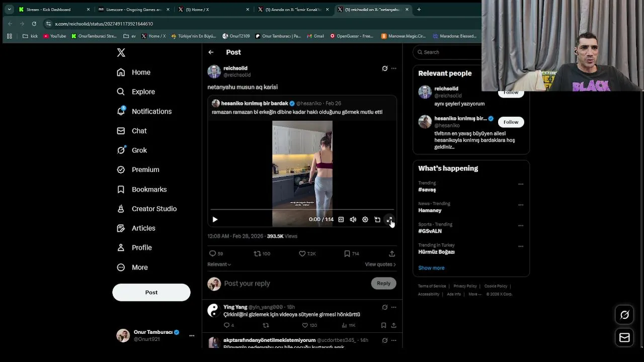The image size is (644, 362).
Task: Bookmark Ying Yang's reply
Action: click(x=383, y=325)
